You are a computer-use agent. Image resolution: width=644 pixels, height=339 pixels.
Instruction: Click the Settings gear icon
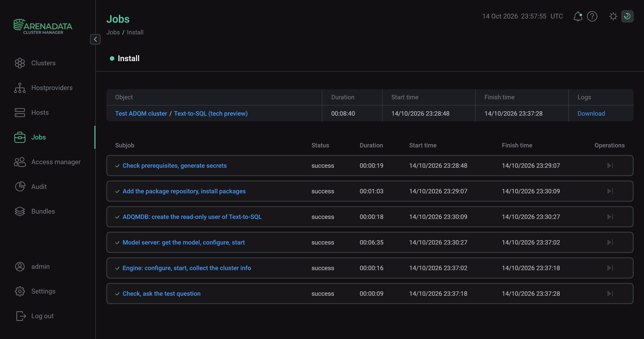[x=20, y=291]
